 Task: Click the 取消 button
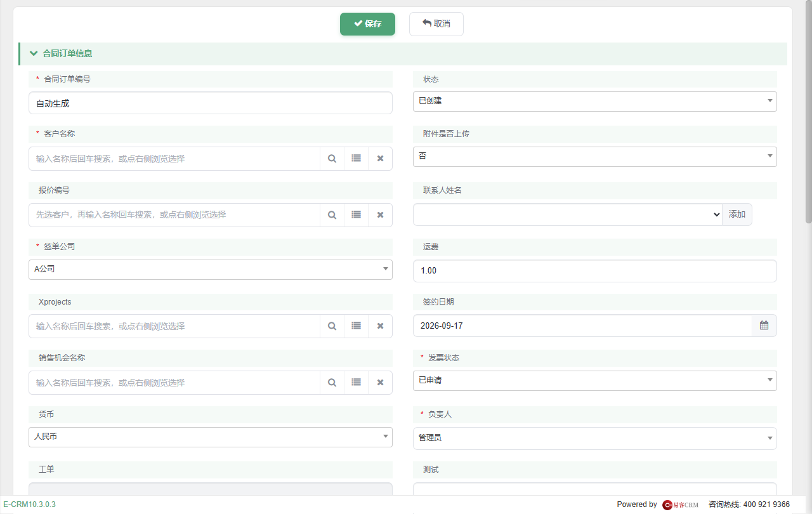(x=436, y=24)
